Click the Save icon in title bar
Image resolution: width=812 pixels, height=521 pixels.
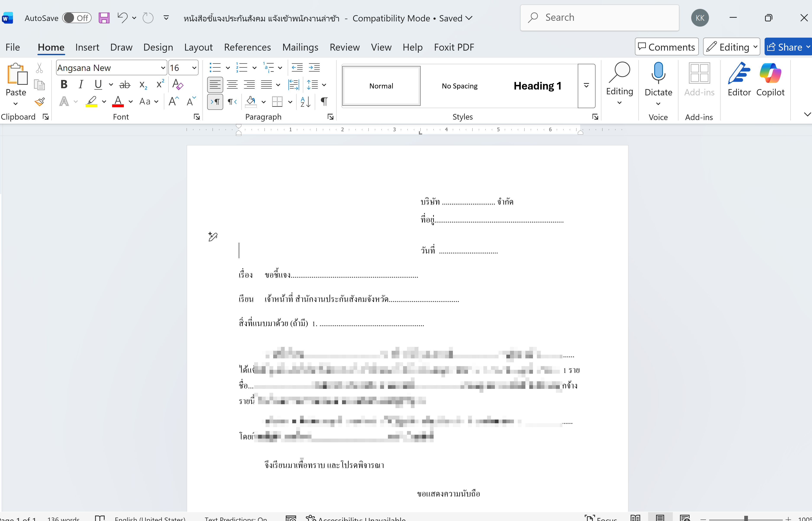(104, 18)
